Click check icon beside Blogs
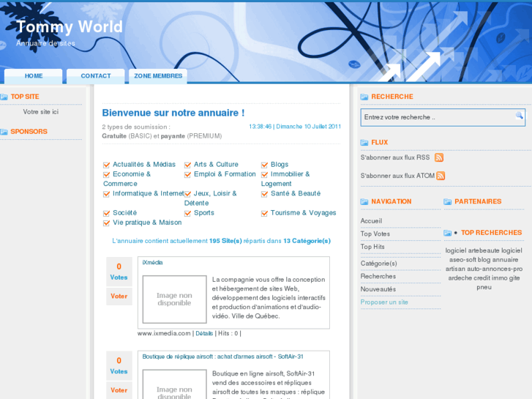Image resolution: width=532 pixels, height=399 pixels. click(264, 165)
